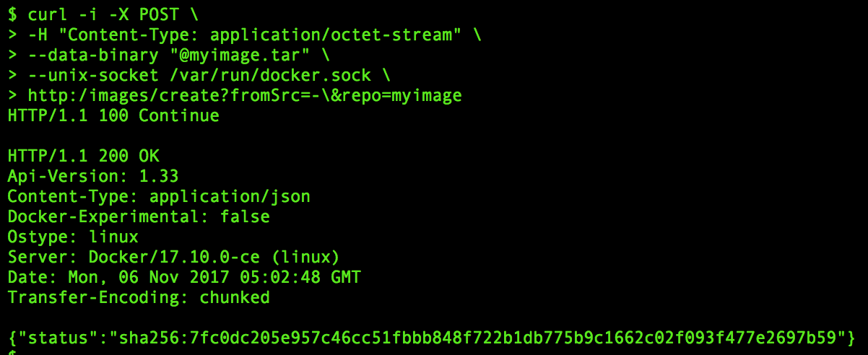
Task: Click the Content-Type application/octet-stream header text
Action: click(261, 34)
